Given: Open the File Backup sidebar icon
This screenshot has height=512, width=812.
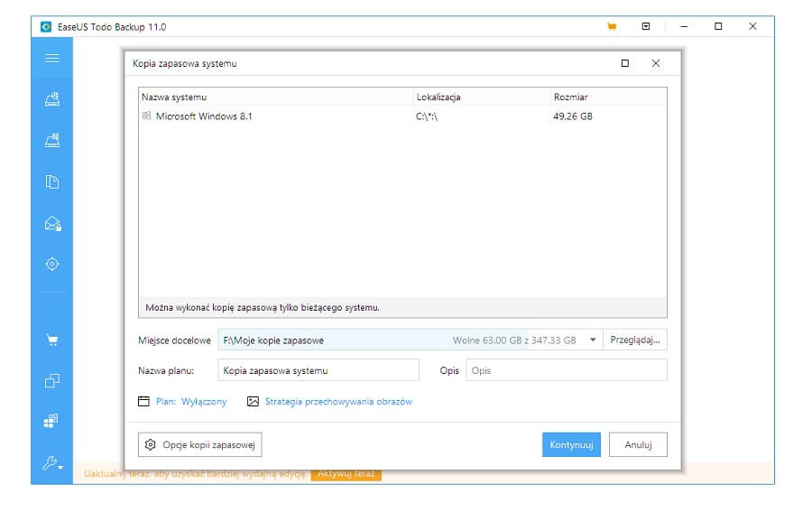Looking at the screenshot, I should 51,182.
